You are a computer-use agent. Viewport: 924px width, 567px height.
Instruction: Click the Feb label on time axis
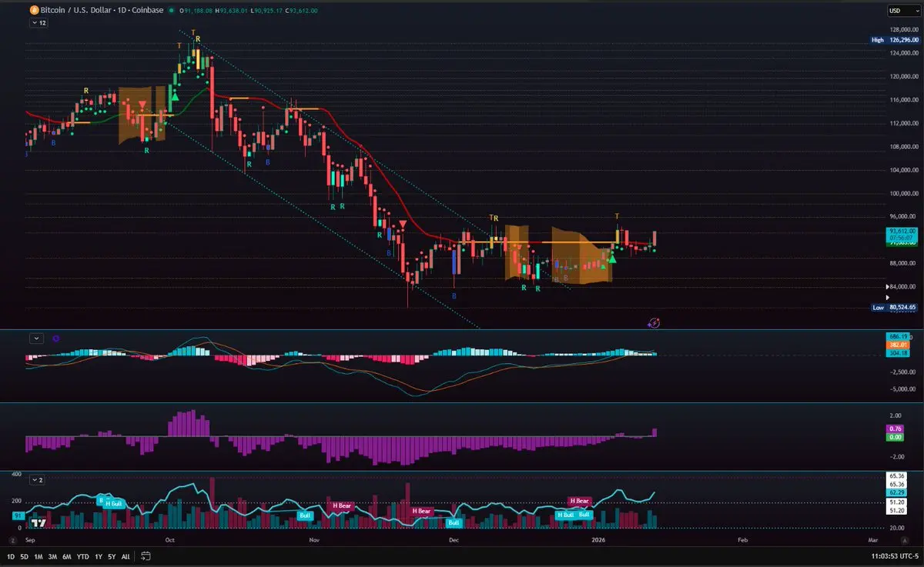point(742,541)
